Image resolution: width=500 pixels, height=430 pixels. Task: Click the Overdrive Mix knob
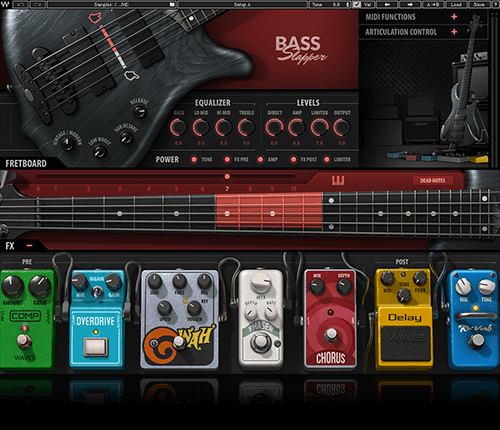(x=79, y=281)
